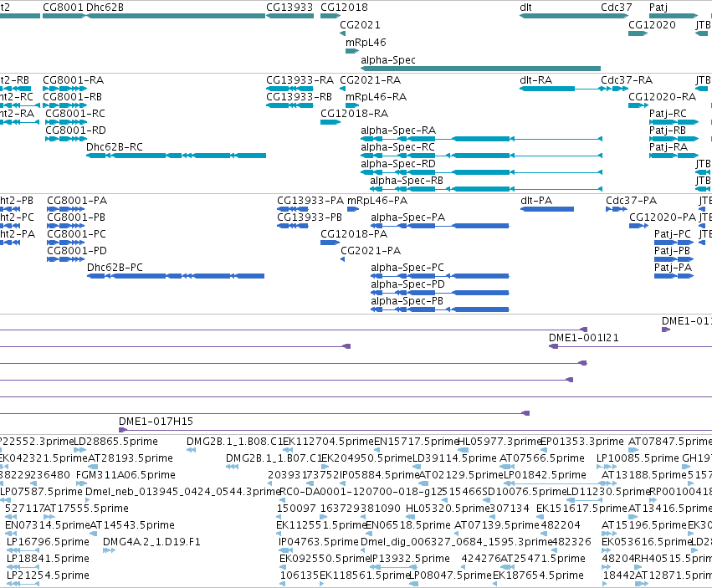Select the LD28865.5prime EST label
The height and width of the screenshot is (588, 712).
pos(115,442)
